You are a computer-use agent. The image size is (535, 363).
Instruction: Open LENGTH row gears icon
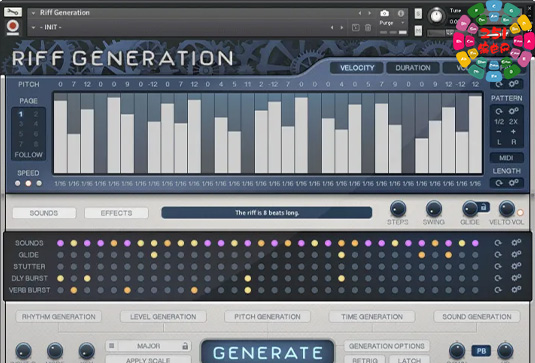pyautogui.click(x=514, y=183)
